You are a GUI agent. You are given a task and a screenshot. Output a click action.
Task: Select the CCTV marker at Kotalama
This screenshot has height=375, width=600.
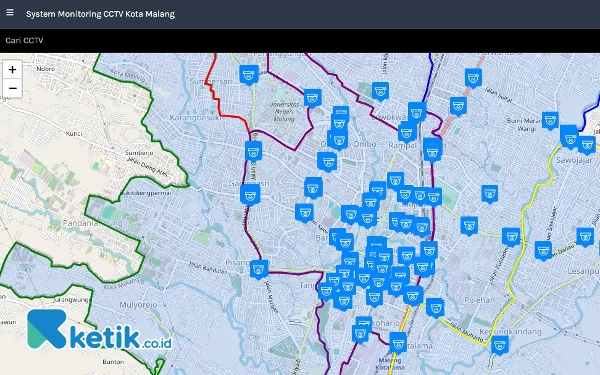pos(398,342)
